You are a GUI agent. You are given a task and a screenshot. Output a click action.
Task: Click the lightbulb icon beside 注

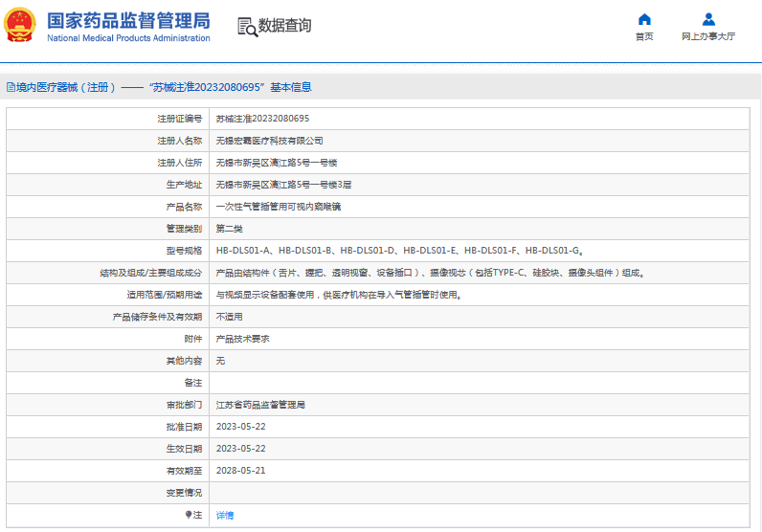click(x=189, y=515)
